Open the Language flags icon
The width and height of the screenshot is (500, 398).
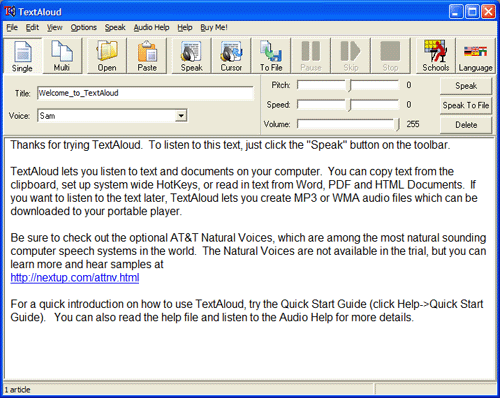pyautogui.click(x=475, y=56)
